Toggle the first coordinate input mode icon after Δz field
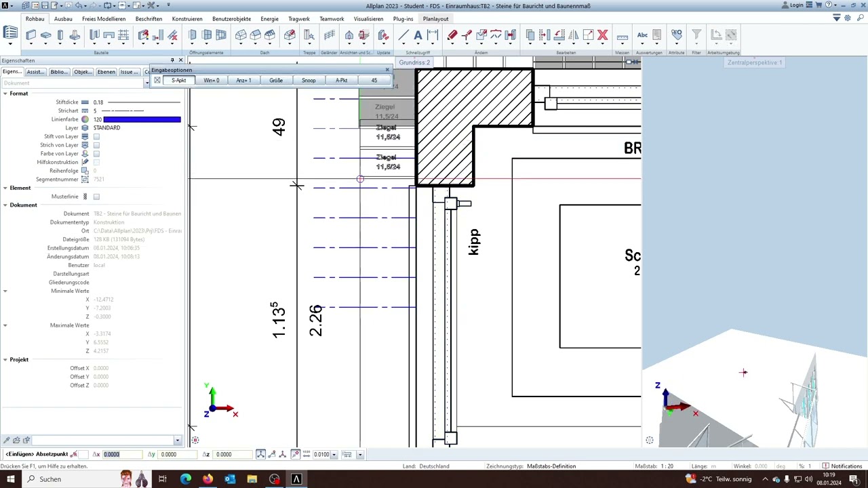The width and height of the screenshot is (868, 488). 261,454
